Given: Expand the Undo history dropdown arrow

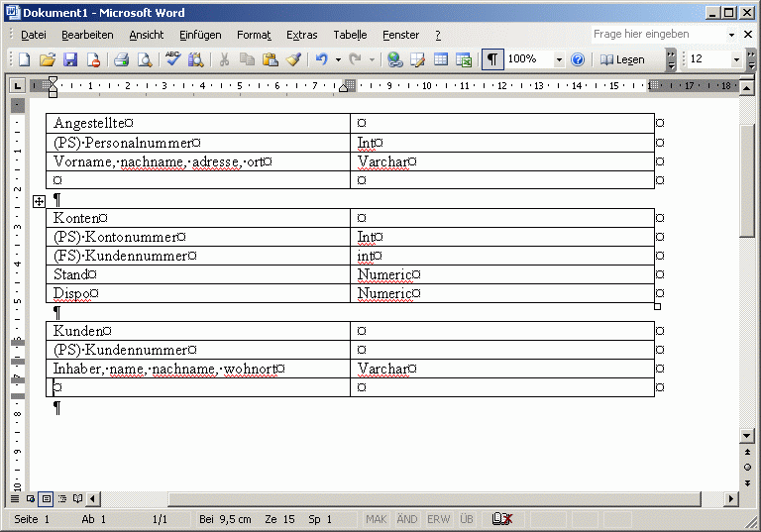Looking at the screenshot, I should [x=338, y=59].
